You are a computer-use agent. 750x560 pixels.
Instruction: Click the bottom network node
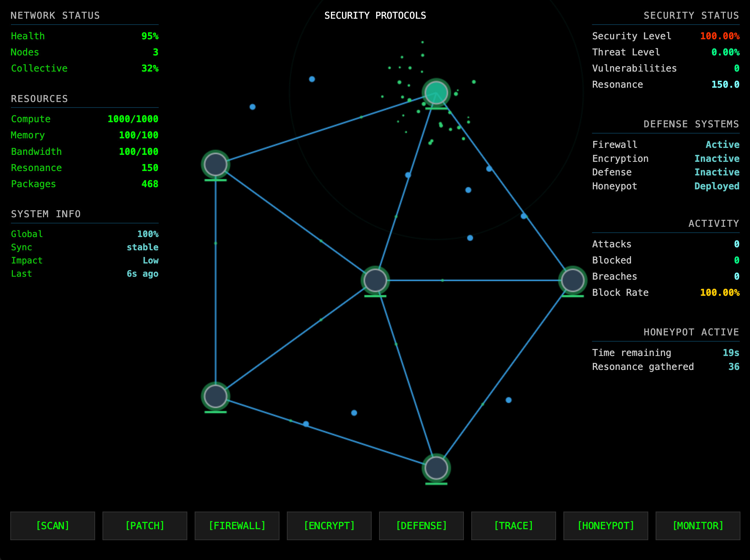pyautogui.click(x=436, y=468)
